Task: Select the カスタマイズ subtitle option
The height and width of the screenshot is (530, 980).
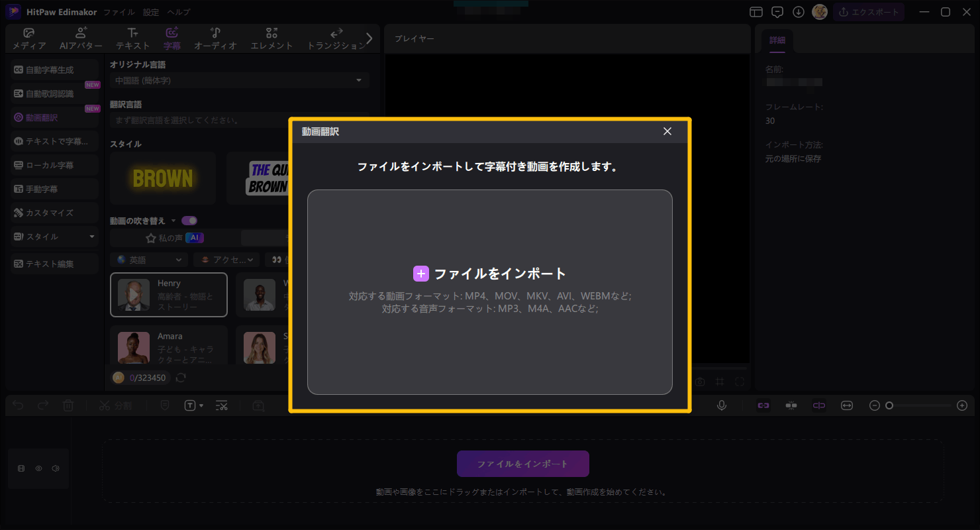Action: click(x=54, y=213)
